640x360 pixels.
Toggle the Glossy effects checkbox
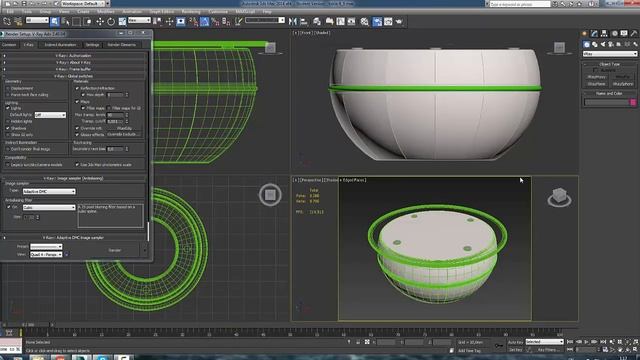pyautogui.click(x=77, y=135)
